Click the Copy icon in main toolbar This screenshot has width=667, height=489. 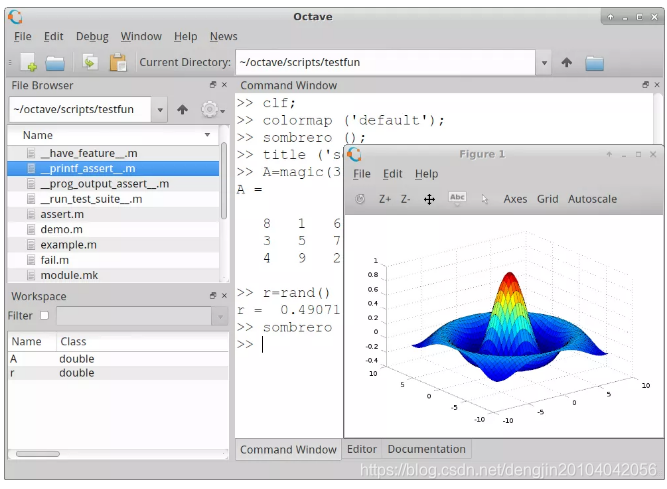point(91,63)
